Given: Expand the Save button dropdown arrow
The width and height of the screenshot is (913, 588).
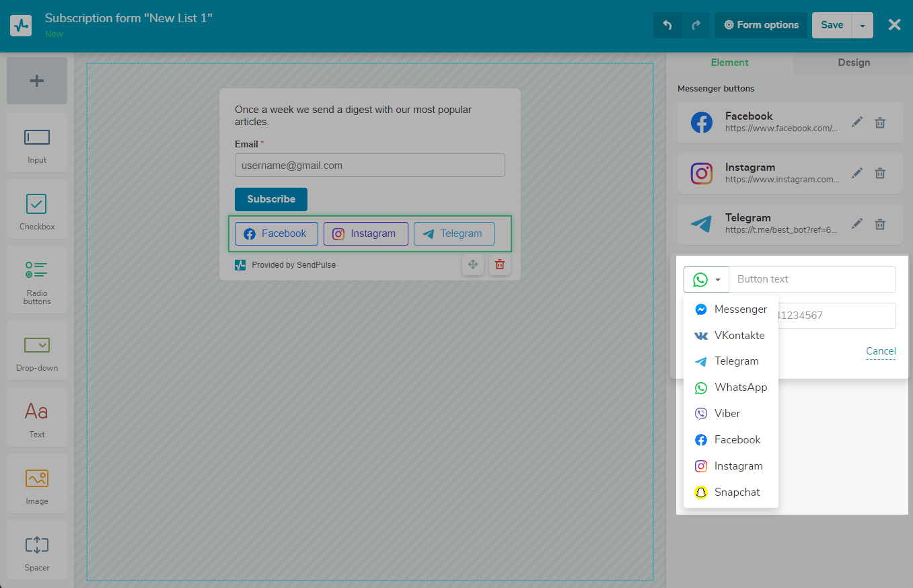Looking at the screenshot, I should pyautogui.click(x=863, y=25).
